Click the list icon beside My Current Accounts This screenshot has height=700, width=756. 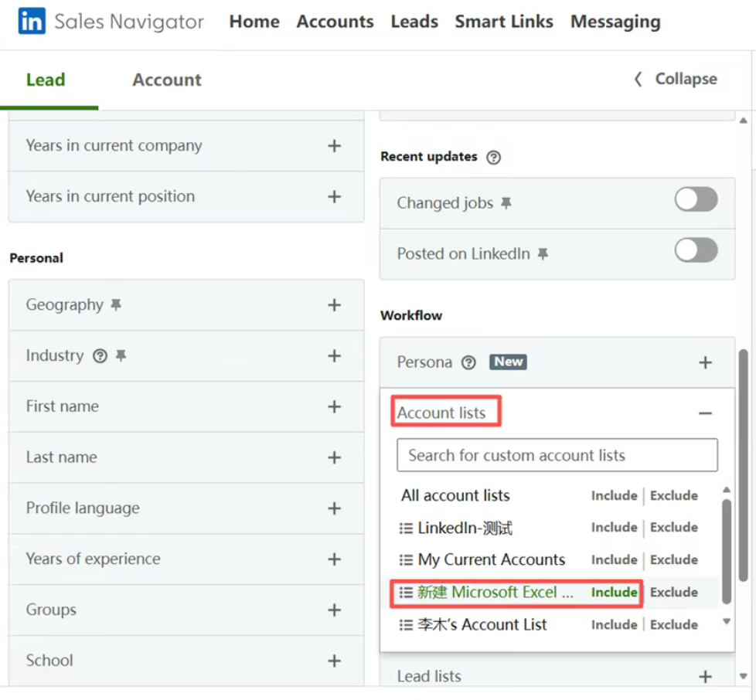pos(406,560)
